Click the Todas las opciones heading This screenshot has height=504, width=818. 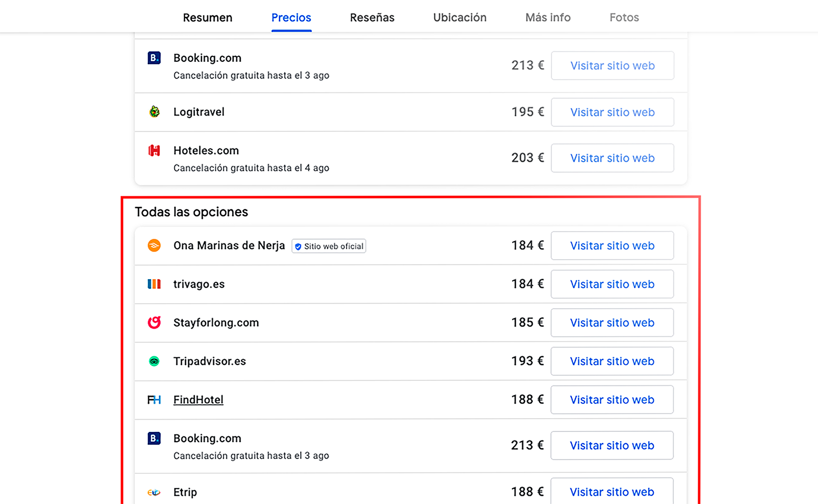tap(191, 212)
